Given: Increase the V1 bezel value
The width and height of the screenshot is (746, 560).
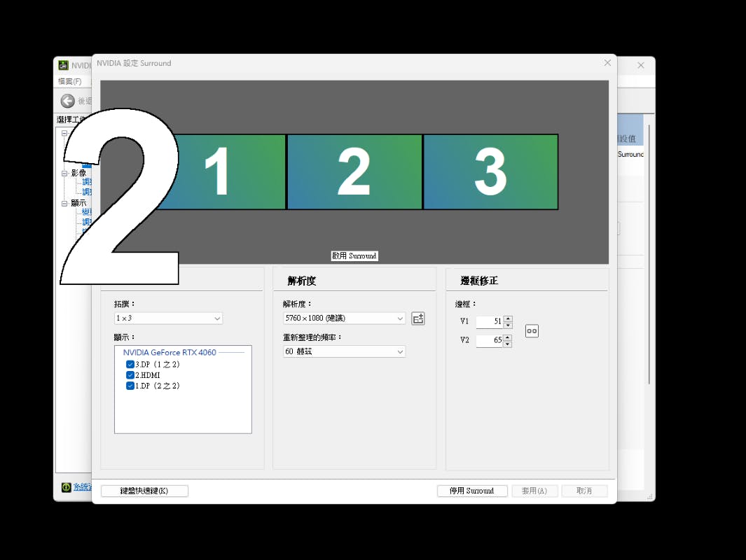Looking at the screenshot, I should click(x=508, y=319).
